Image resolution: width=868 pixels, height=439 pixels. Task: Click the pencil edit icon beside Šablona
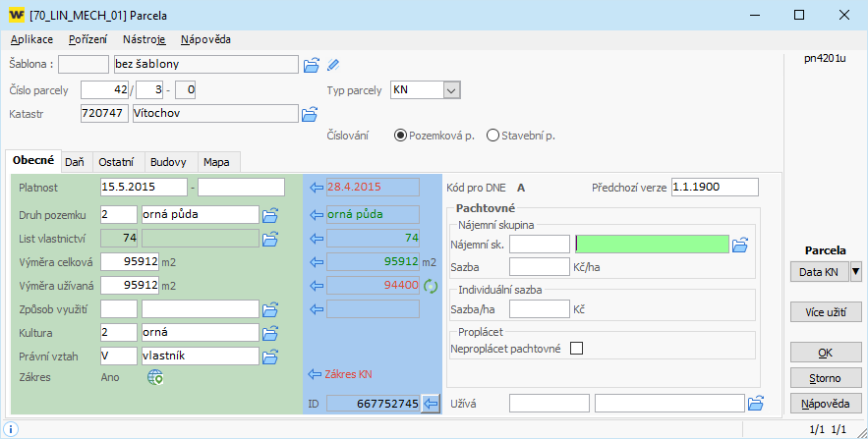point(333,65)
